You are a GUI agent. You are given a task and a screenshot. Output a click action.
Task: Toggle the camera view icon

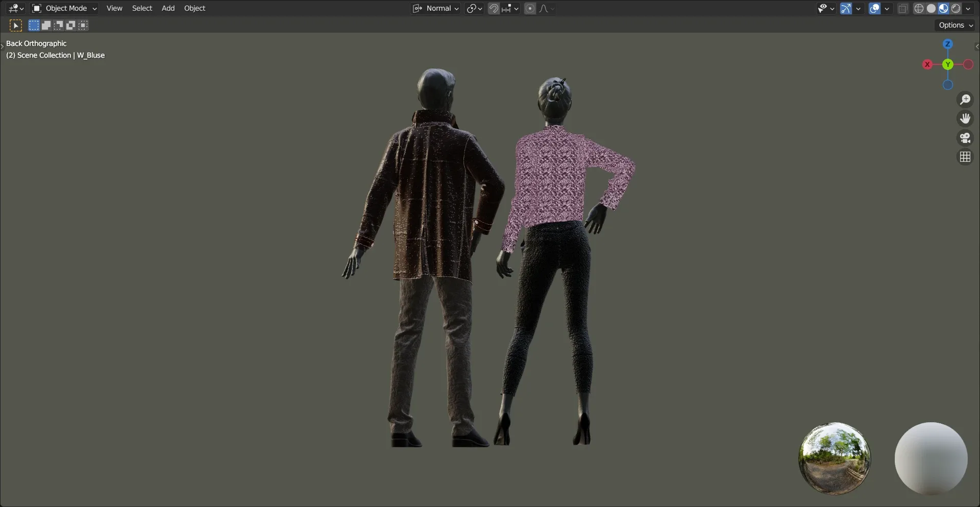(x=965, y=138)
